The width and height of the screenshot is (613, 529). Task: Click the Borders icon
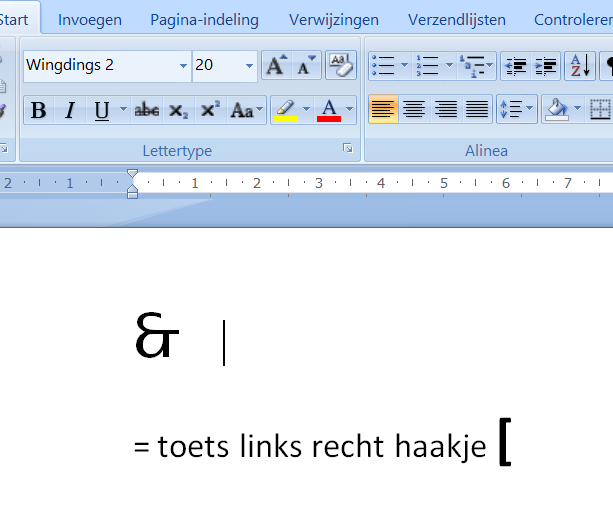coord(600,109)
